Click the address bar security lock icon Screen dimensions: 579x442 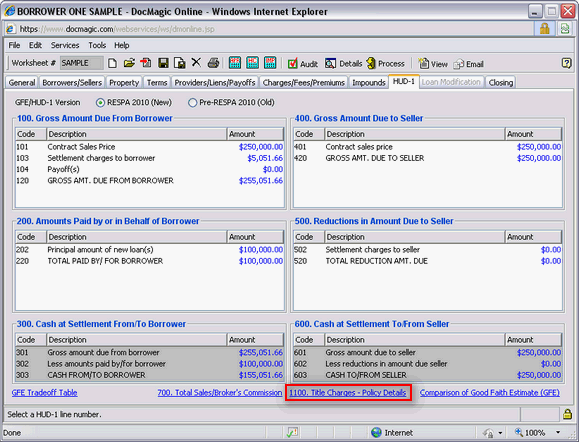pyautogui.click(x=545, y=29)
